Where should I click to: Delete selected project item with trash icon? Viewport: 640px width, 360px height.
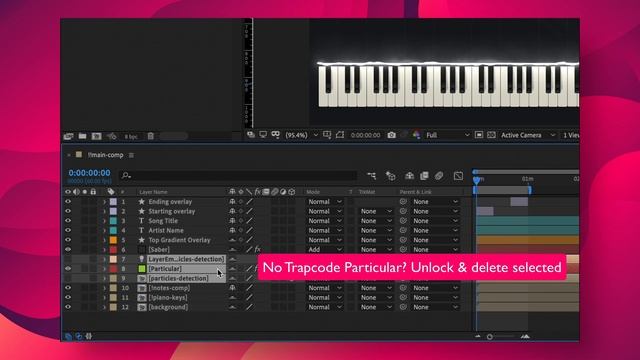[151, 136]
